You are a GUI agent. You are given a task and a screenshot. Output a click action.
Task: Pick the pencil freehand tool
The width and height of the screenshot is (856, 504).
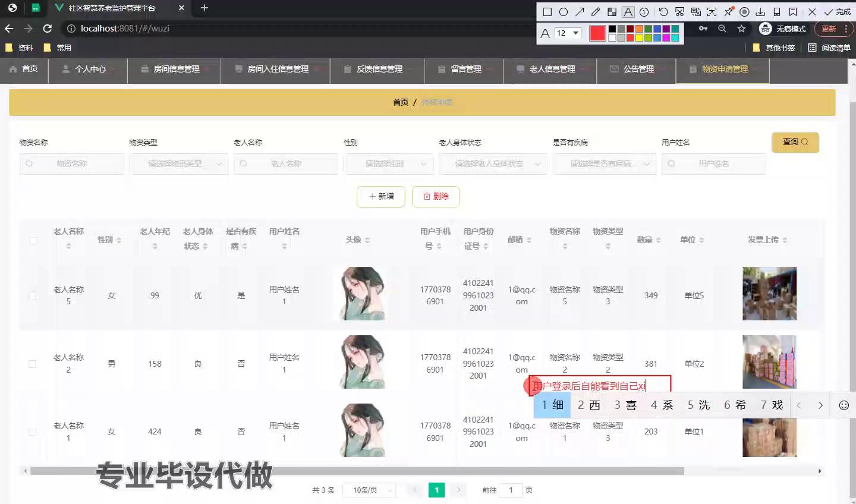pyautogui.click(x=596, y=12)
